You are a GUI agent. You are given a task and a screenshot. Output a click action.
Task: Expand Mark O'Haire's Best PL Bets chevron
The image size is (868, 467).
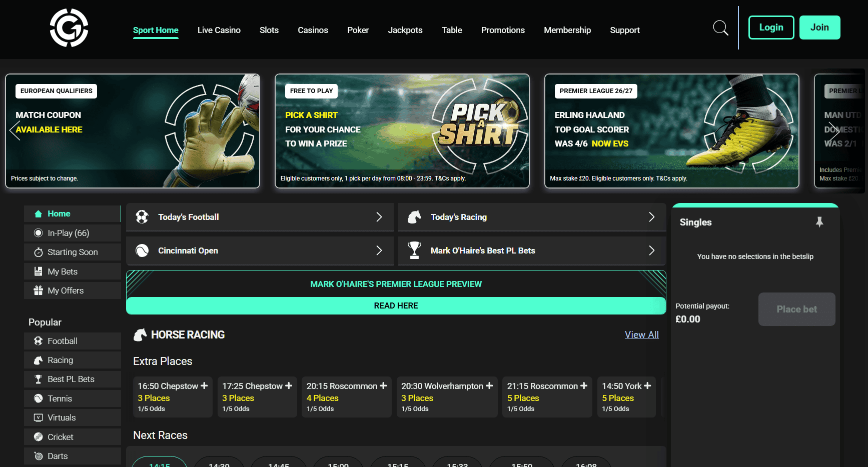click(x=651, y=250)
